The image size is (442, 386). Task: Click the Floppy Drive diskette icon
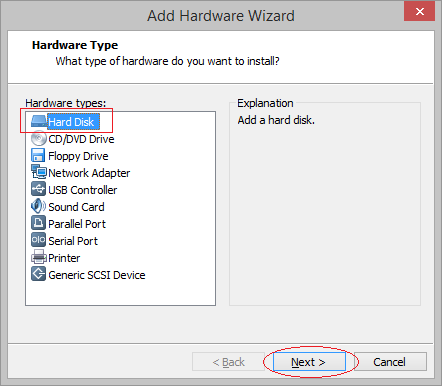click(38, 156)
